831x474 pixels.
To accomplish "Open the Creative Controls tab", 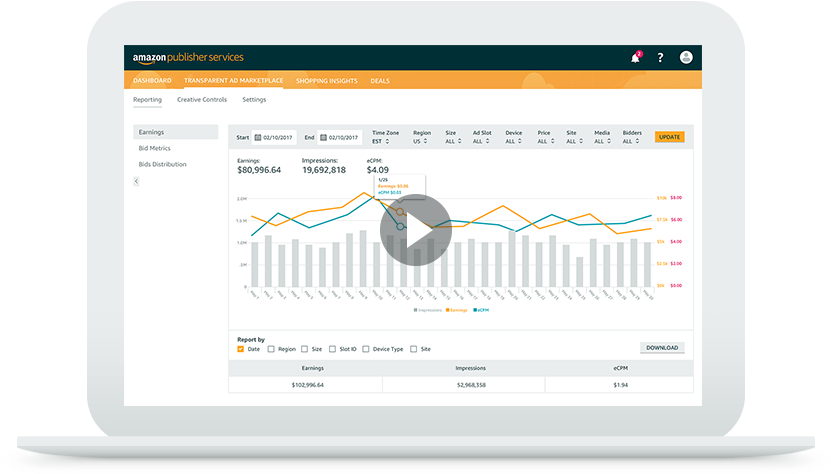I will pos(202,100).
